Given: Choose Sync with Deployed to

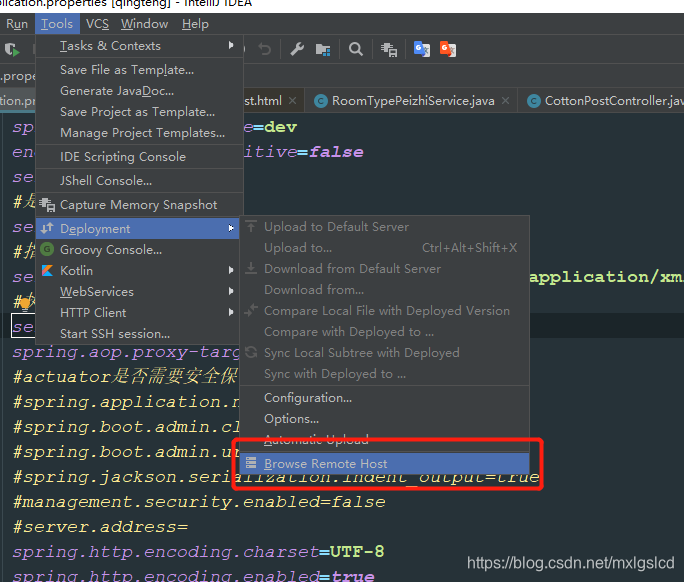Looking at the screenshot, I should point(384,374).
